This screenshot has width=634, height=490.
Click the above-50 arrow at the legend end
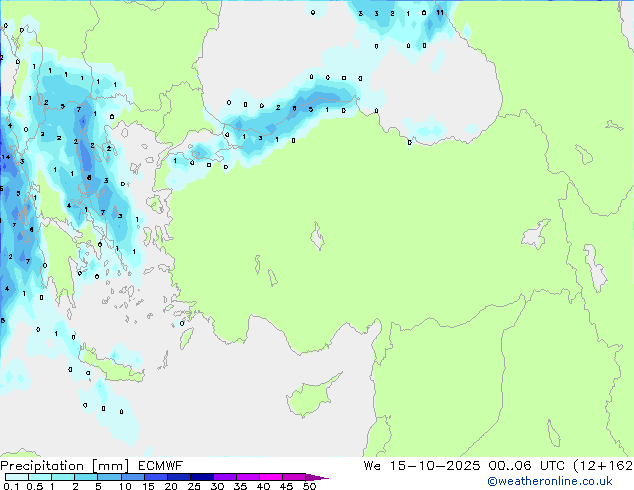pyautogui.click(x=317, y=477)
